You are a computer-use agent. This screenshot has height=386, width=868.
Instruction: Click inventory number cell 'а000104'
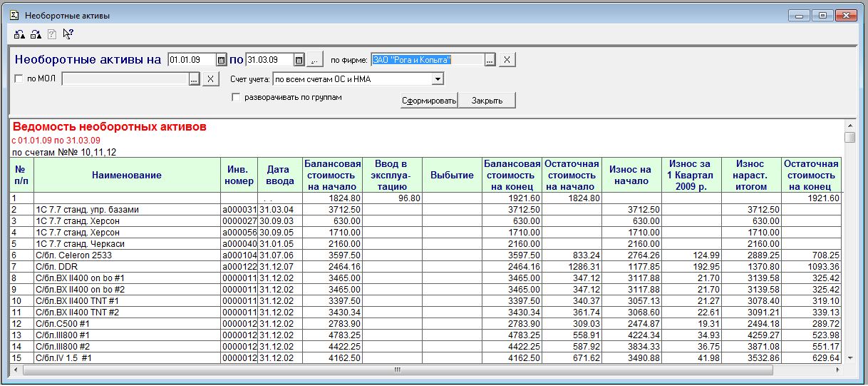coord(239,255)
